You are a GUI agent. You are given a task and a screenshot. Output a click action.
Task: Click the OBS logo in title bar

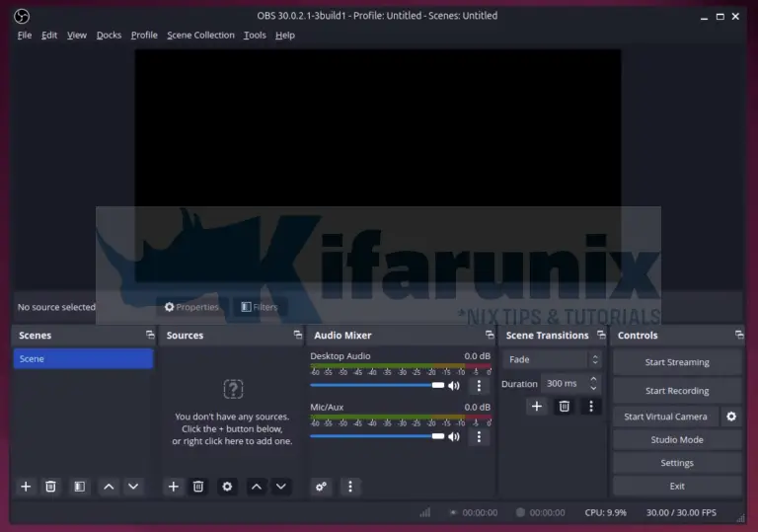point(22,16)
